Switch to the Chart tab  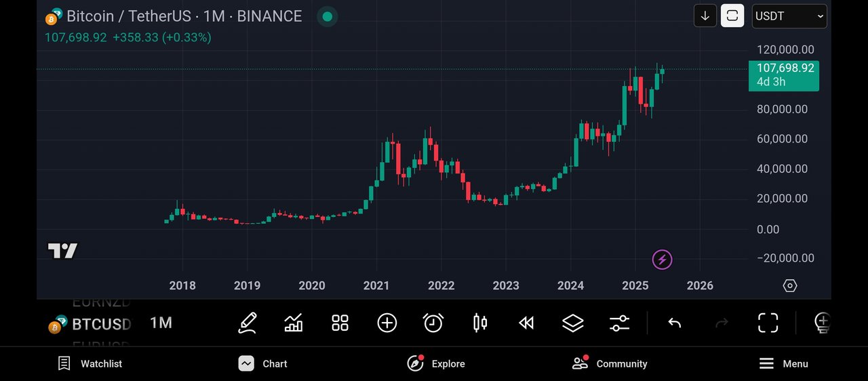click(262, 363)
